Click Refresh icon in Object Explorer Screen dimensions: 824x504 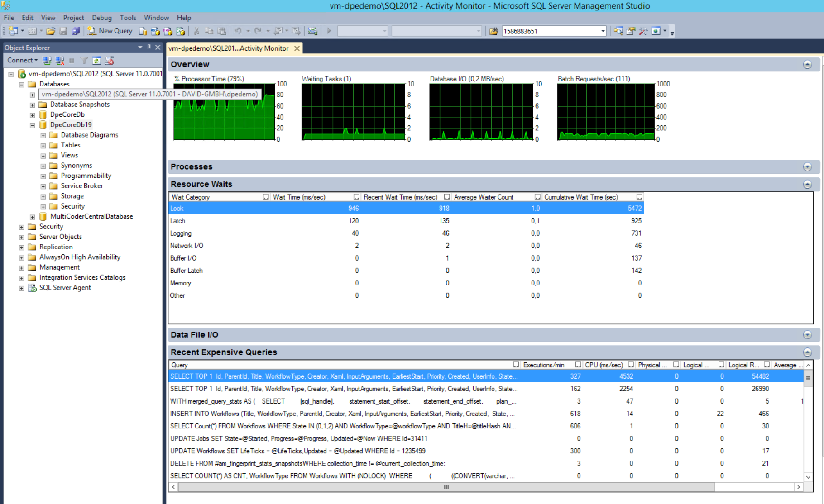pos(96,60)
